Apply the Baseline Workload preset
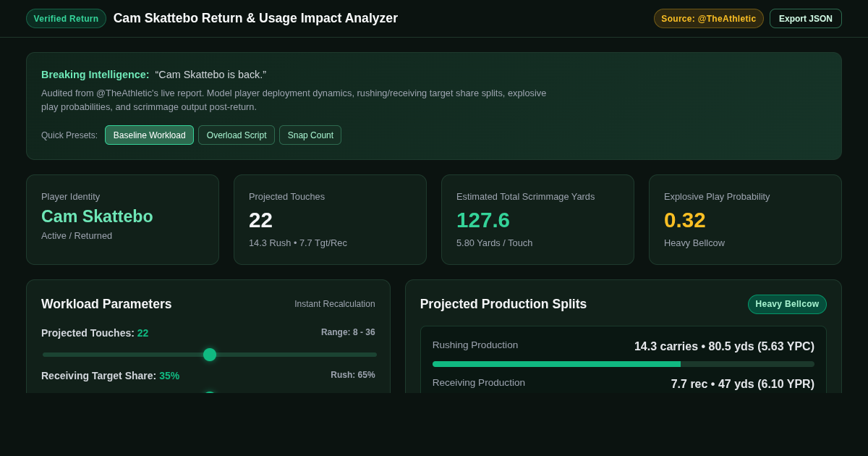This screenshot has height=456, width=868. (149, 135)
